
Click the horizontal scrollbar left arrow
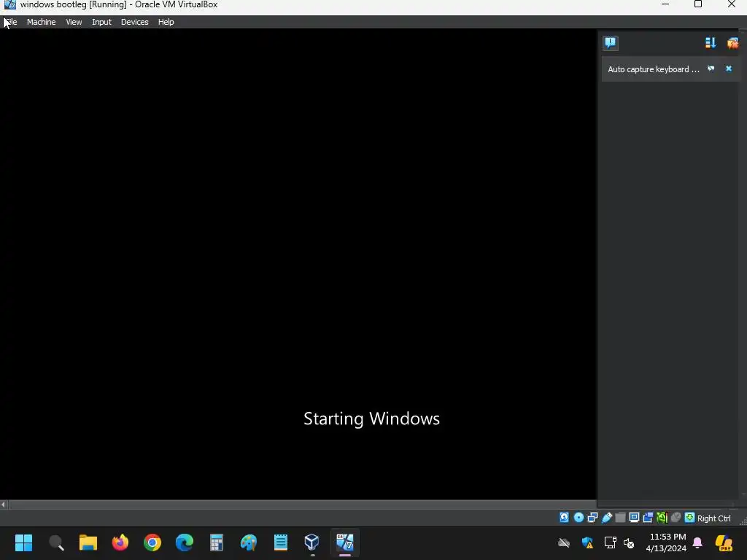tap(4, 505)
